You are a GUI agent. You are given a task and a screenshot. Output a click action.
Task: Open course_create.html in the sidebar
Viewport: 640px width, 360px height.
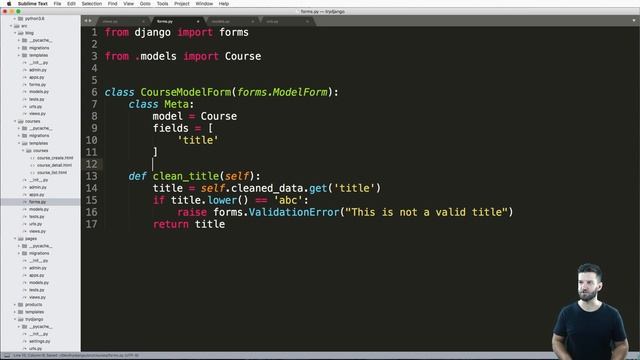click(55, 158)
